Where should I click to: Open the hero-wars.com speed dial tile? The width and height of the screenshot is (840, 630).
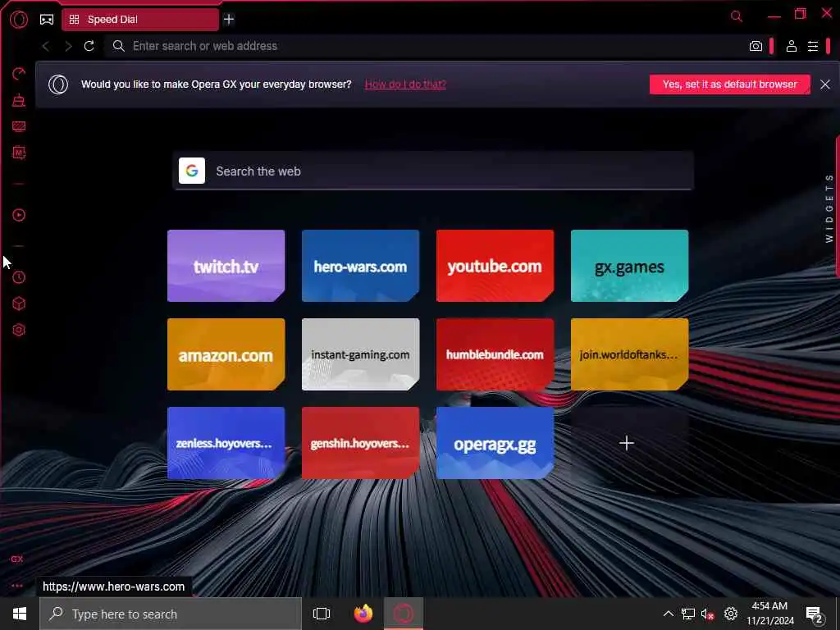[x=361, y=266]
